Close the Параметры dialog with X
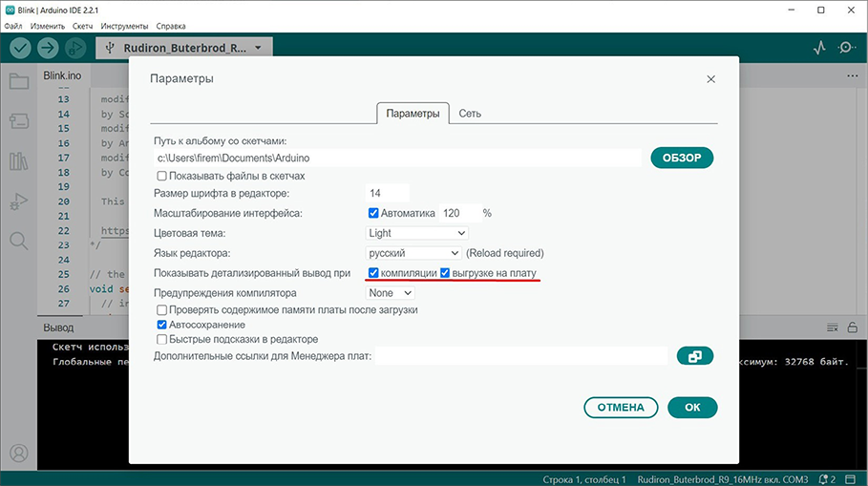Image resolution: width=868 pixels, height=486 pixels. pos(710,79)
